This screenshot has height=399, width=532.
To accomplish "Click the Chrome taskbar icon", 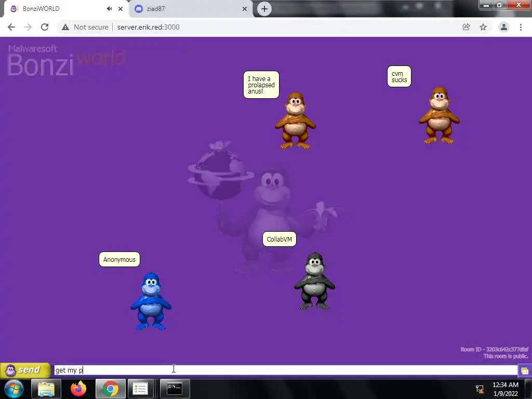I will (110, 389).
